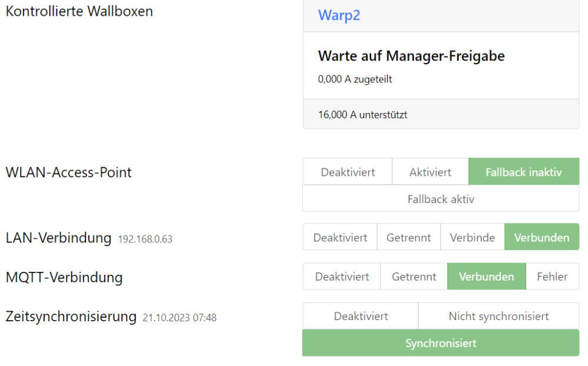Screen dimensions: 588x366
Task: Click 'Verbinde' in the LAN-Verbindung row
Action: click(472, 238)
